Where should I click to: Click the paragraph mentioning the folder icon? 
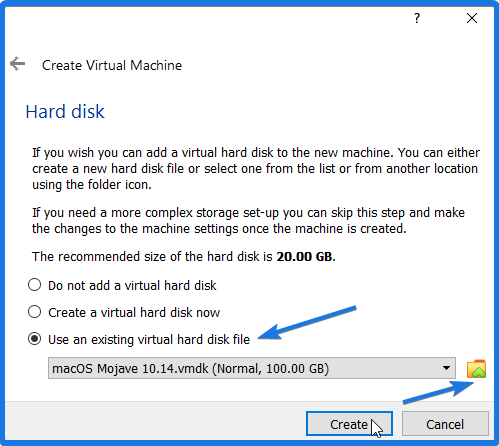256,169
